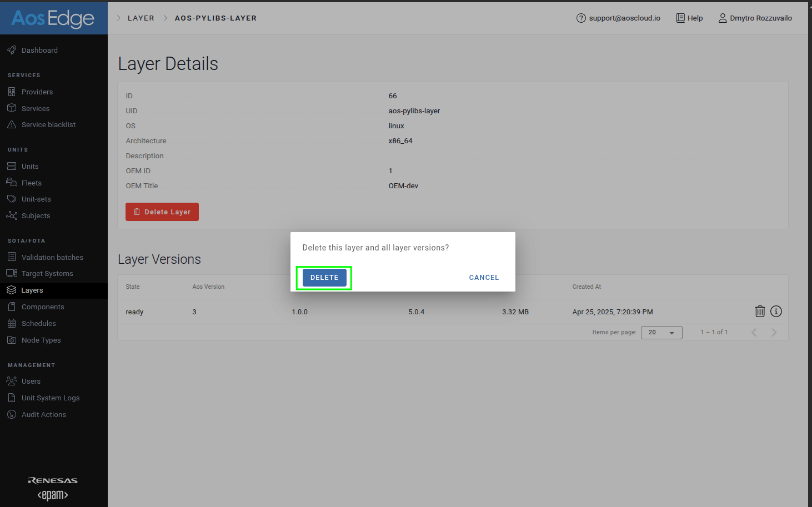The image size is (812, 507).
Task: Go to next page of layer versions
Action: coord(774,332)
